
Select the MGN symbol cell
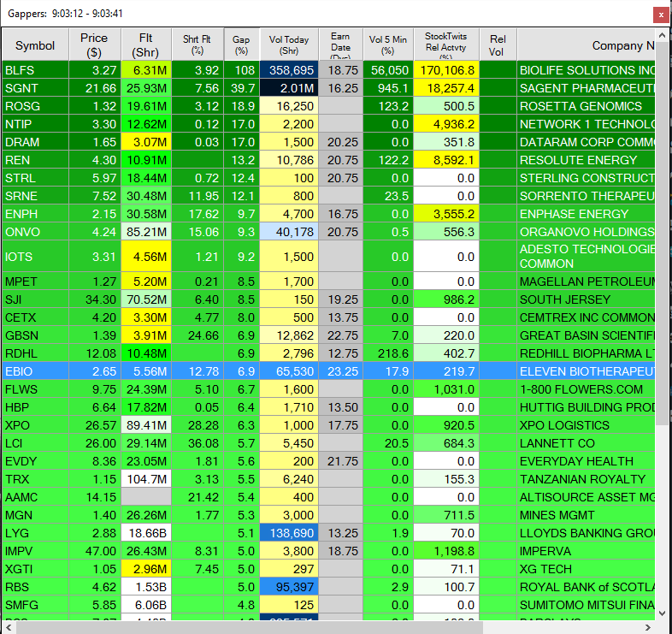35,515
